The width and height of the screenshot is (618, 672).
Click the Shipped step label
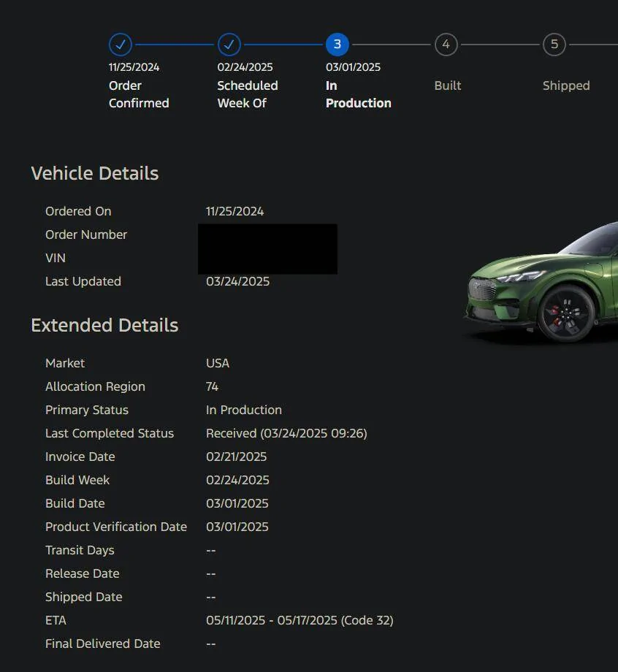[x=566, y=85]
